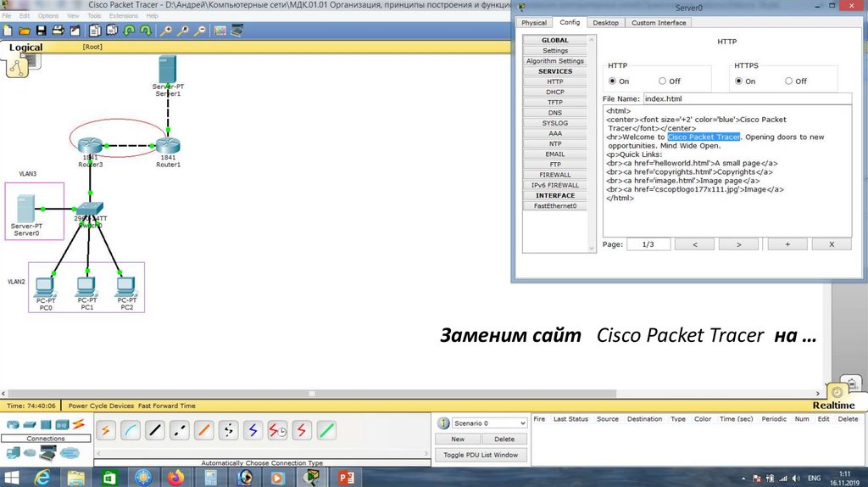The width and height of the screenshot is (868, 487).
Task: Save the network with floppy disk icon
Action: 41,31
